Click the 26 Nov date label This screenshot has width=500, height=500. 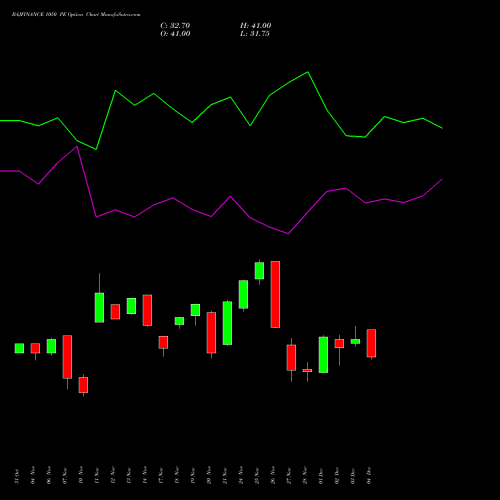pyautogui.click(x=273, y=475)
